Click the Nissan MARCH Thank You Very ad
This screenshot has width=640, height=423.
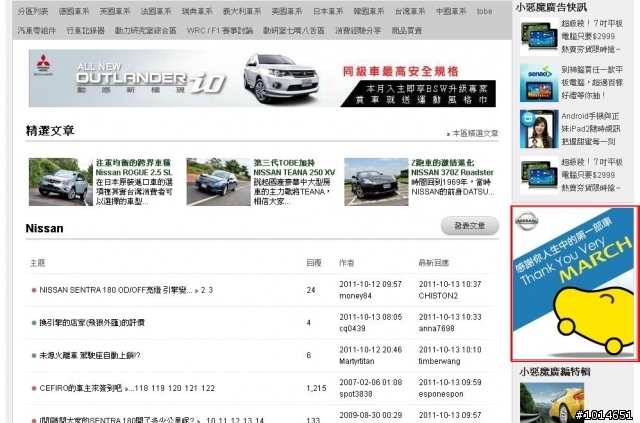574,284
